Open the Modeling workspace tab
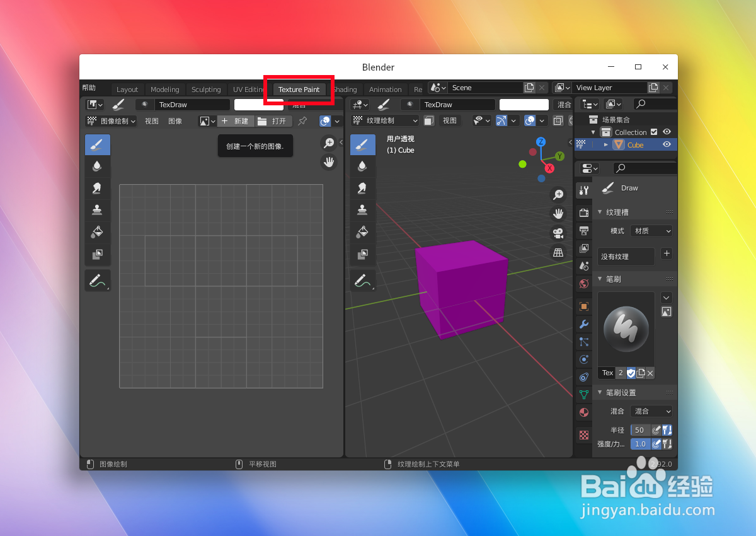This screenshot has height=536, width=756. (x=165, y=90)
